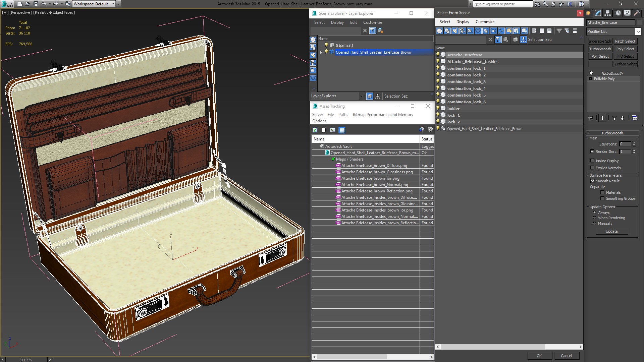Click FFD Select modifier button
The width and height of the screenshot is (644, 362).
coord(625,56)
